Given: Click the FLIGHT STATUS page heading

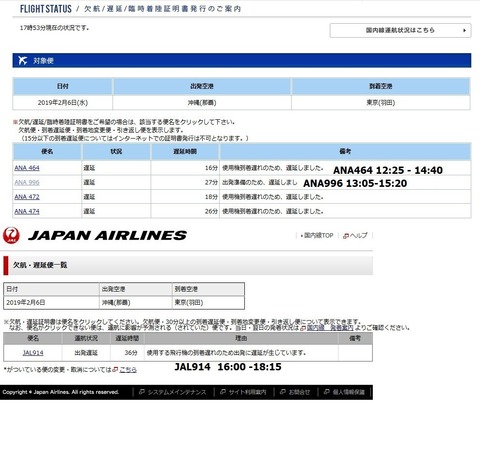Looking at the screenshot, I should pos(46,9).
